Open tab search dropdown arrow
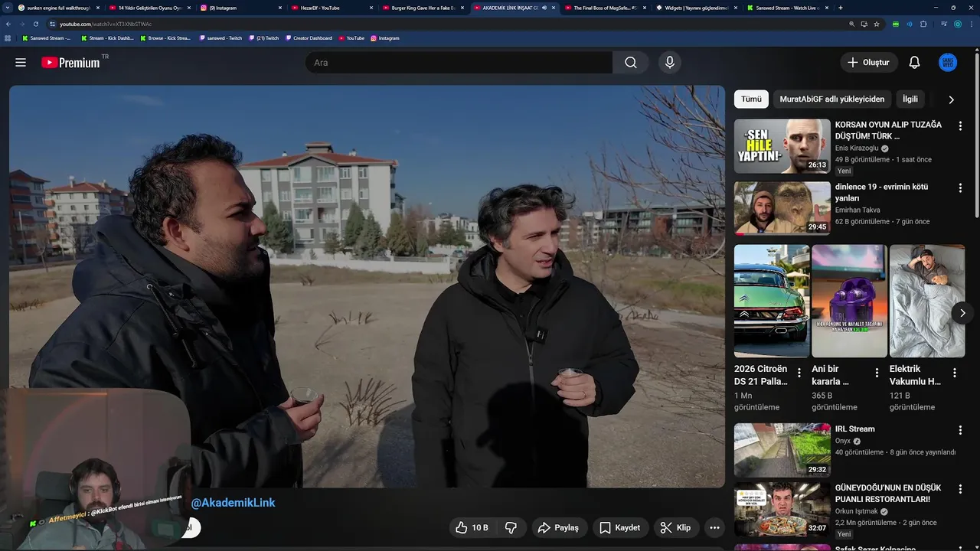Screen dimensions: 980x551 pos(7,8)
